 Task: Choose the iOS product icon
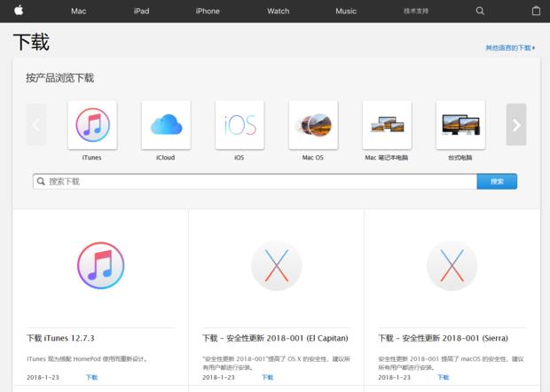240,125
